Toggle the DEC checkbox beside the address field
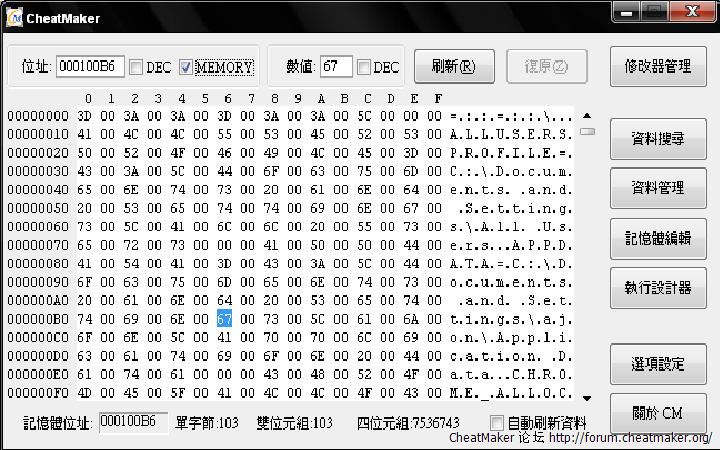Image resolution: width=720 pixels, height=450 pixels. [136, 68]
